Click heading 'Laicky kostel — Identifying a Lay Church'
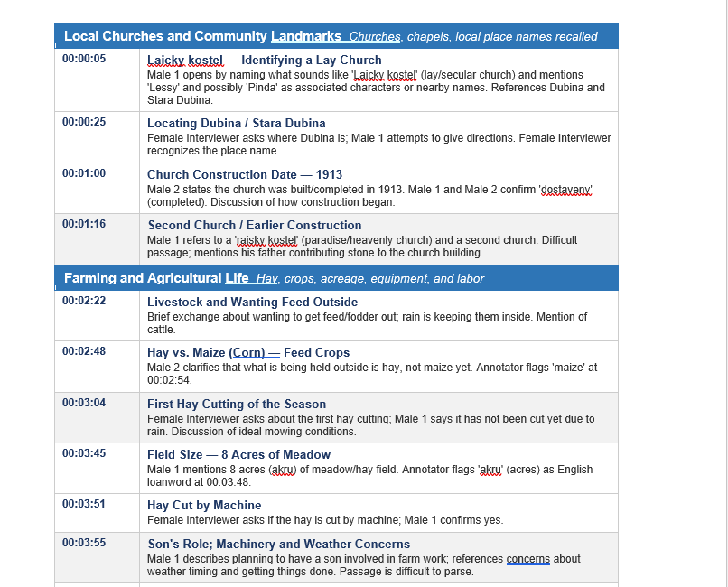The height and width of the screenshot is (587, 728). point(264,61)
